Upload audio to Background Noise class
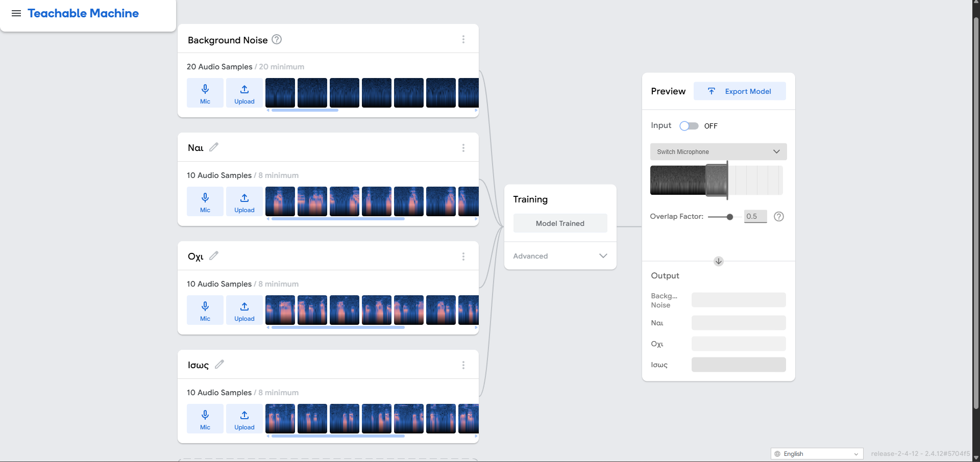Viewport: 980px width, 462px height. click(244, 93)
